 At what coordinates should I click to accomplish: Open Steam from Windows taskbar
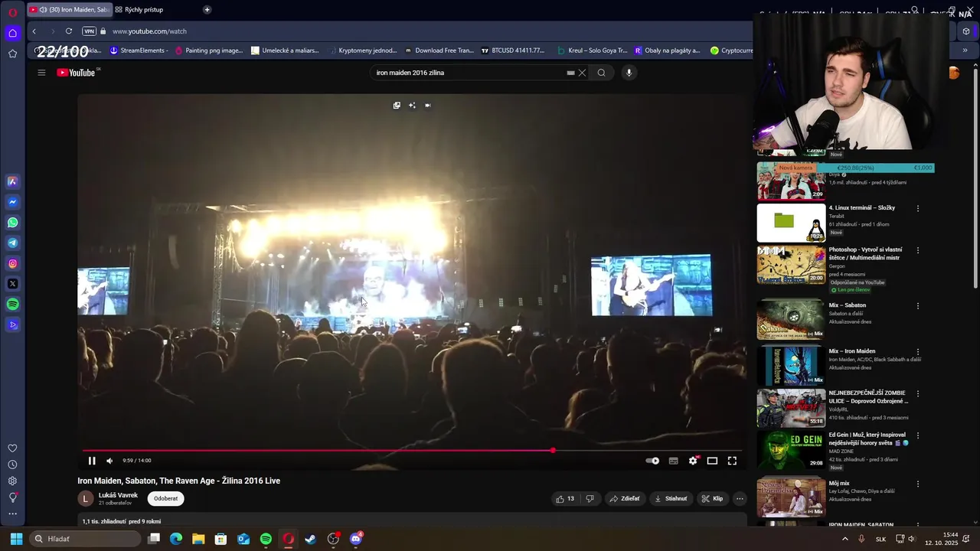coord(310,539)
